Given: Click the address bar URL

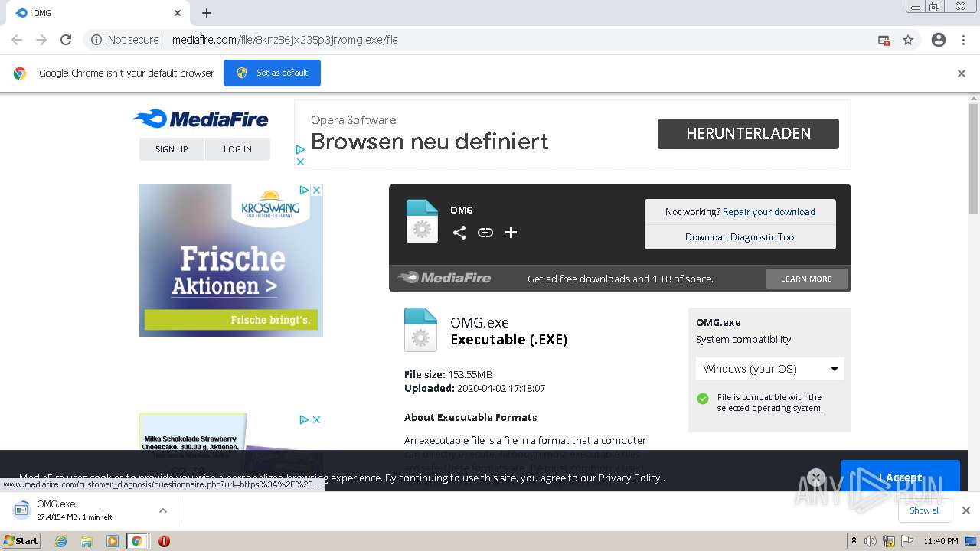Looking at the screenshot, I should 285,40.
